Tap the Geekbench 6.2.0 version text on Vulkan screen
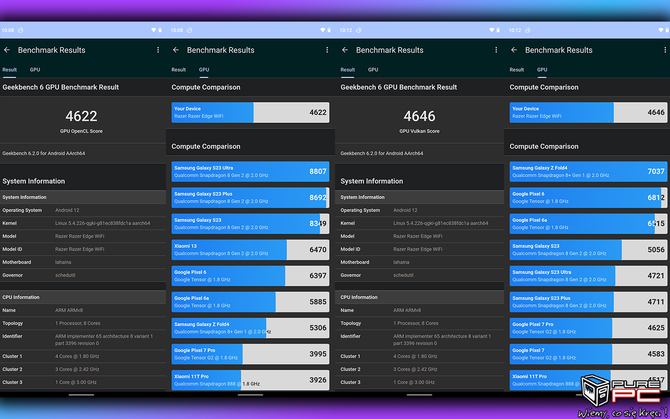This screenshot has width=670, height=419. [382, 153]
